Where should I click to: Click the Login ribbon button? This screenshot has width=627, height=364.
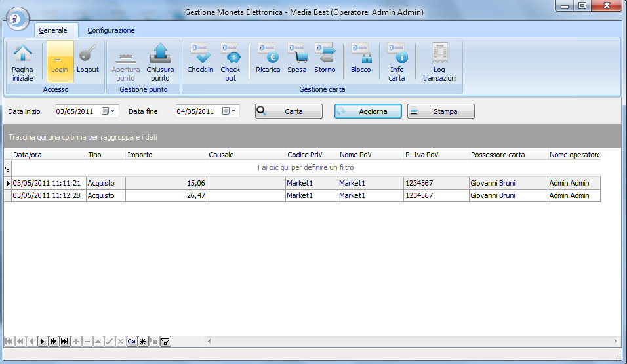60,62
